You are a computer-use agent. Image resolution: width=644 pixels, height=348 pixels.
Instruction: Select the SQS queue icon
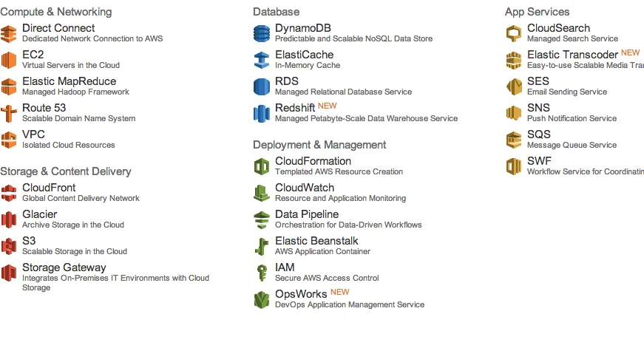click(x=514, y=140)
